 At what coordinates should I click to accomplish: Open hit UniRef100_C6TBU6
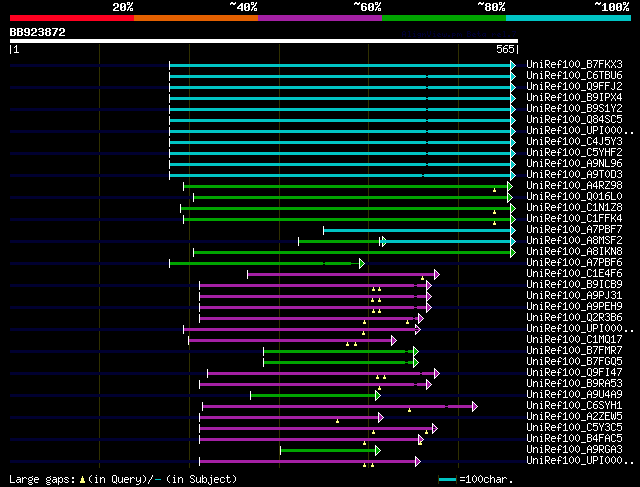(x=574, y=76)
